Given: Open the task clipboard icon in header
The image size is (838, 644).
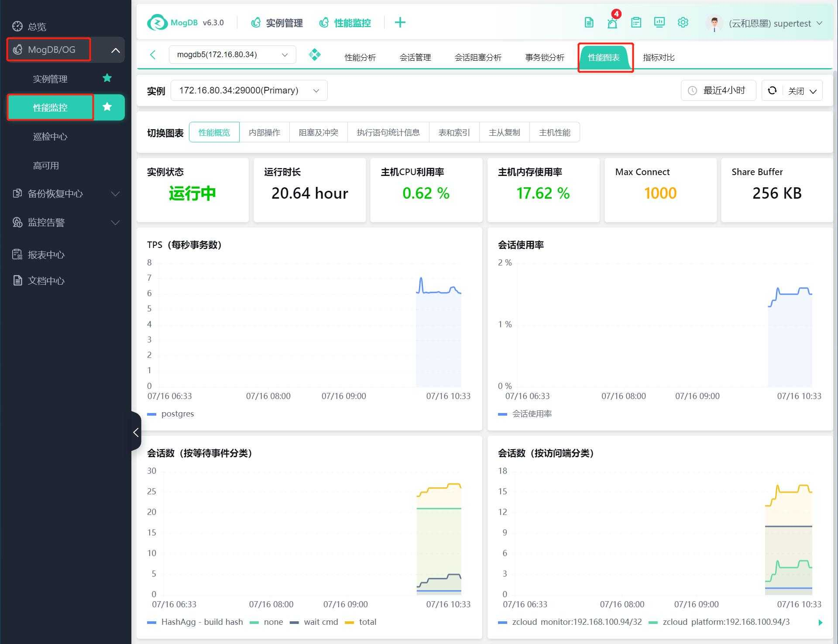Looking at the screenshot, I should 636,23.
